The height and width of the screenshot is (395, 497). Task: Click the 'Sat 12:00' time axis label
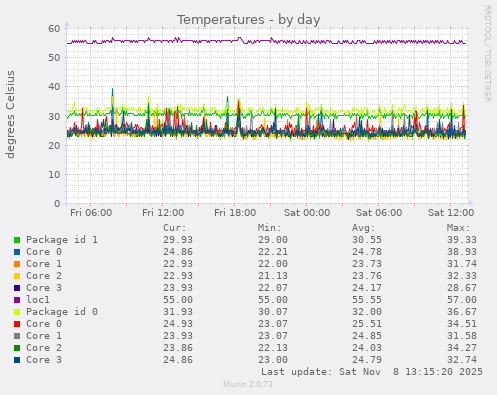(x=451, y=213)
